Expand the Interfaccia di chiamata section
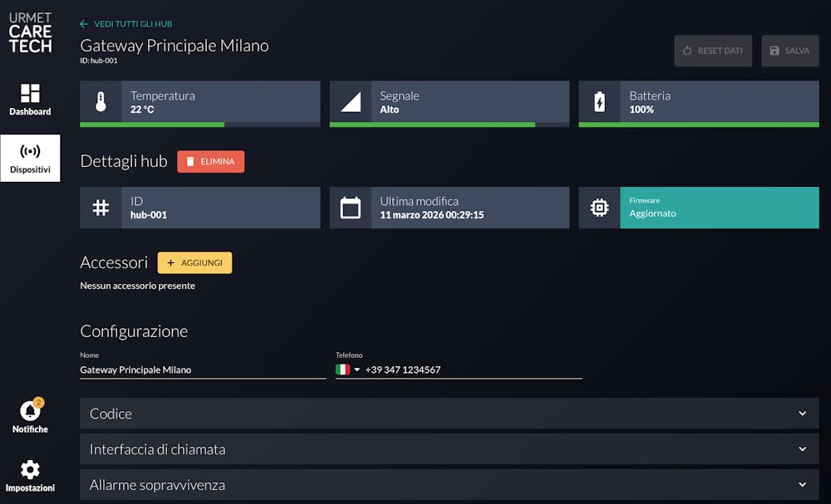The image size is (831, 504). [x=449, y=448]
